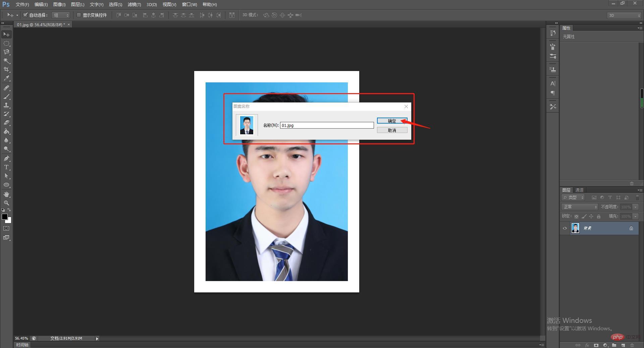Open the Properties panel flyout menu

[x=640, y=28]
